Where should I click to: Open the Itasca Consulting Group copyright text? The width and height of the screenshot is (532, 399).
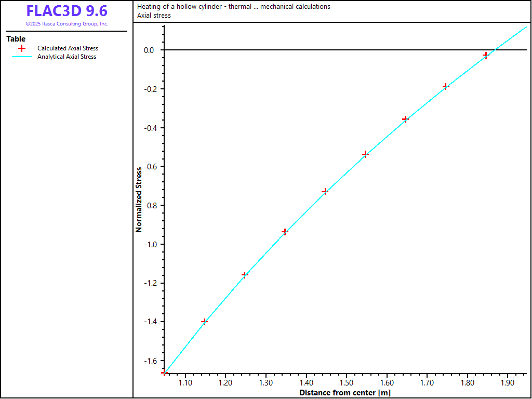(x=66, y=24)
